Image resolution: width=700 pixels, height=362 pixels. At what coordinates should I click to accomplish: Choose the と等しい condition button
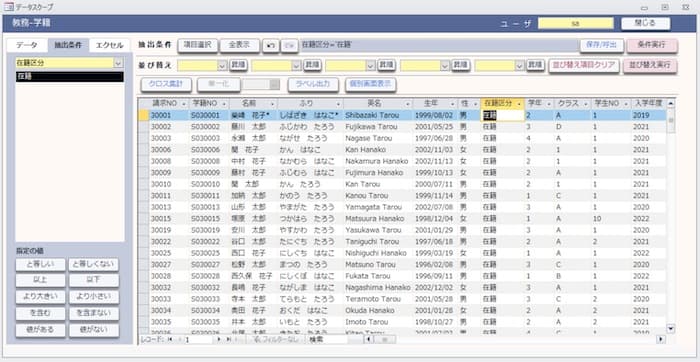41,264
